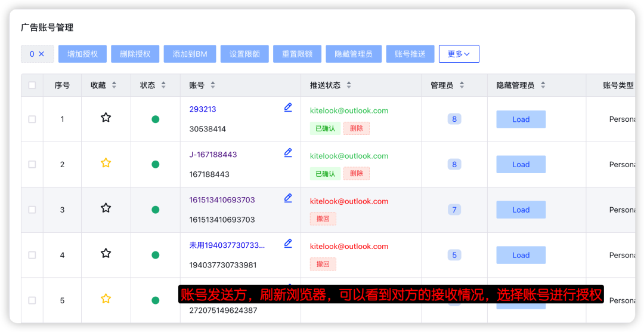Viewport: 644px width, 332px height.
Task: Load hidden admins for row 3
Action: (x=521, y=210)
